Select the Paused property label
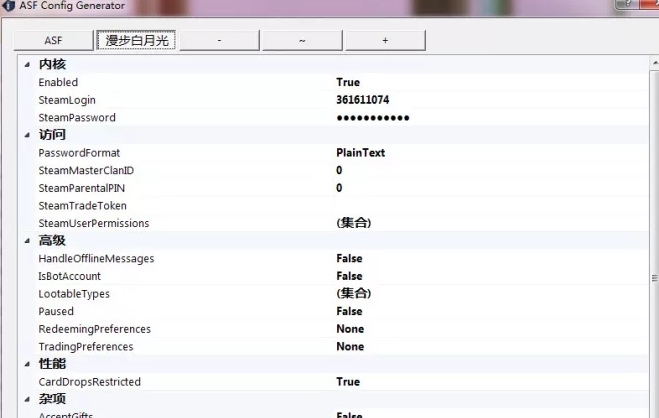The width and height of the screenshot is (659, 418). [56, 312]
